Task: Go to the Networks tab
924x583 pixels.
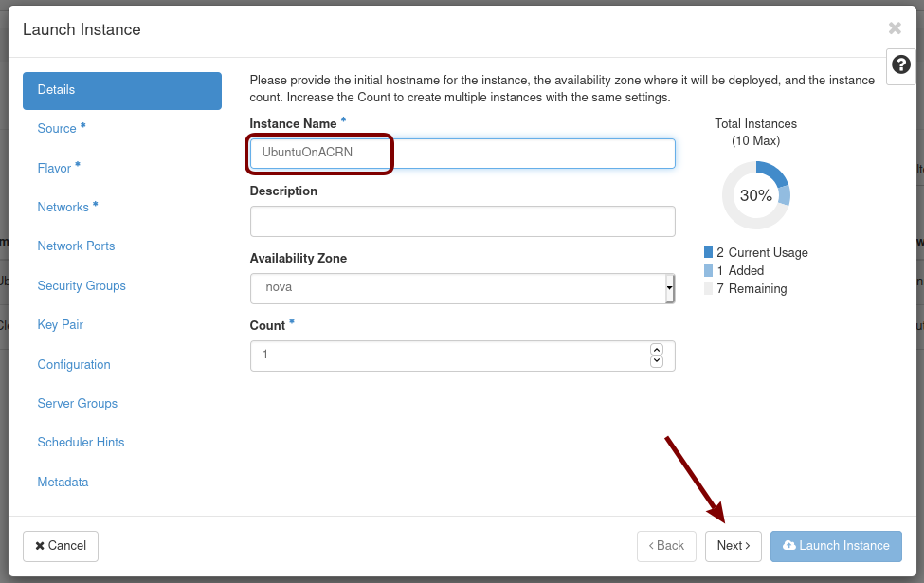Action: tap(63, 208)
